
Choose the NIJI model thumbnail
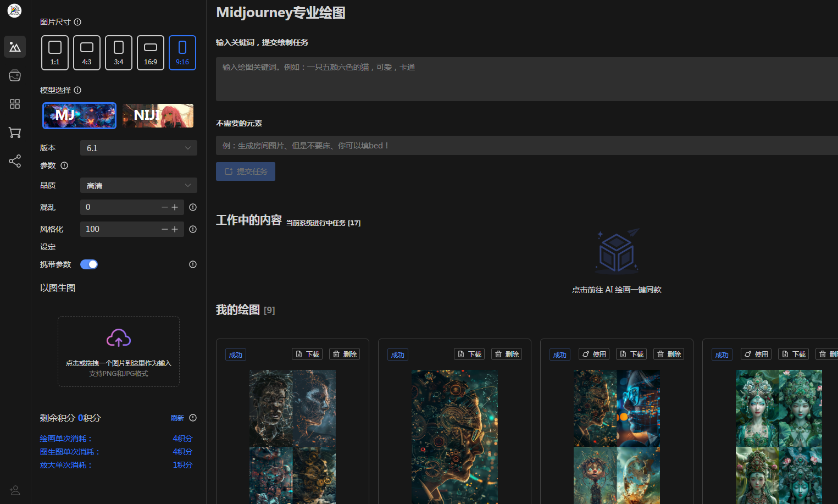point(158,115)
